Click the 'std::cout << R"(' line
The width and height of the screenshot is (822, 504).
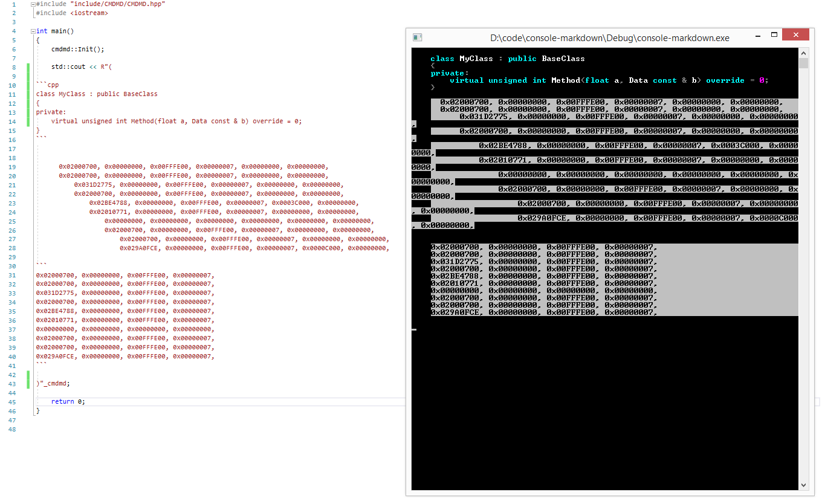tap(82, 67)
